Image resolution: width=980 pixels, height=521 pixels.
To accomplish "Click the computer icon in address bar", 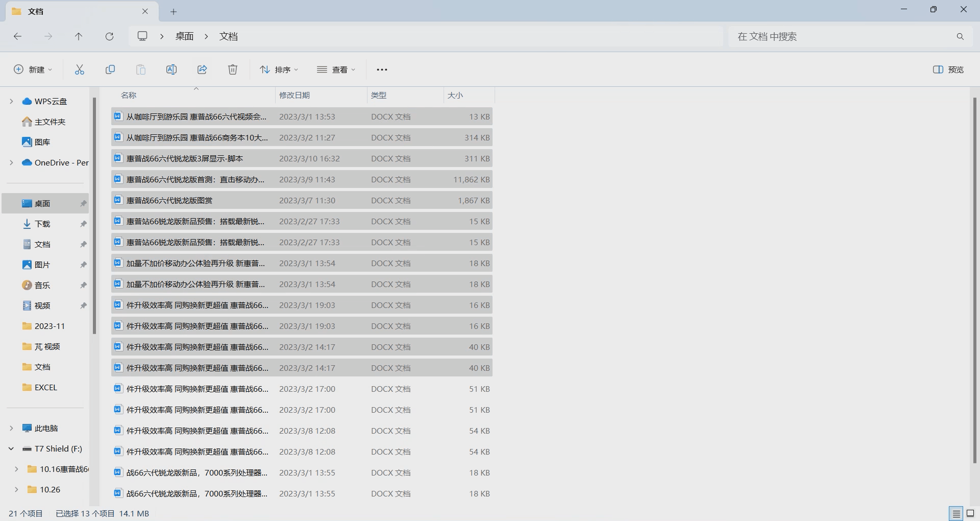I will [x=142, y=36].
